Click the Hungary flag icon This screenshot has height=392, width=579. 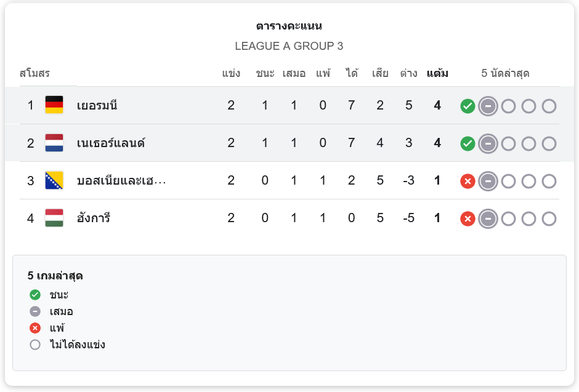coord(54,218)
